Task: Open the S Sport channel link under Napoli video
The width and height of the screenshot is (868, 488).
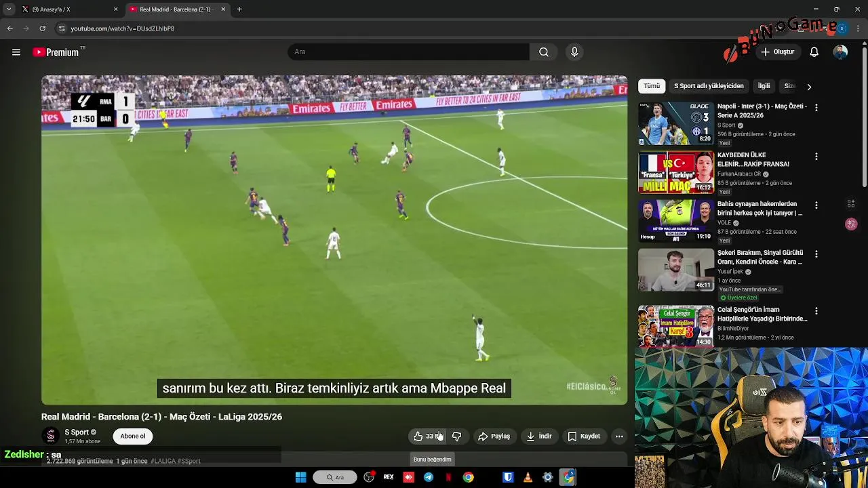Action: pos(726,125)
